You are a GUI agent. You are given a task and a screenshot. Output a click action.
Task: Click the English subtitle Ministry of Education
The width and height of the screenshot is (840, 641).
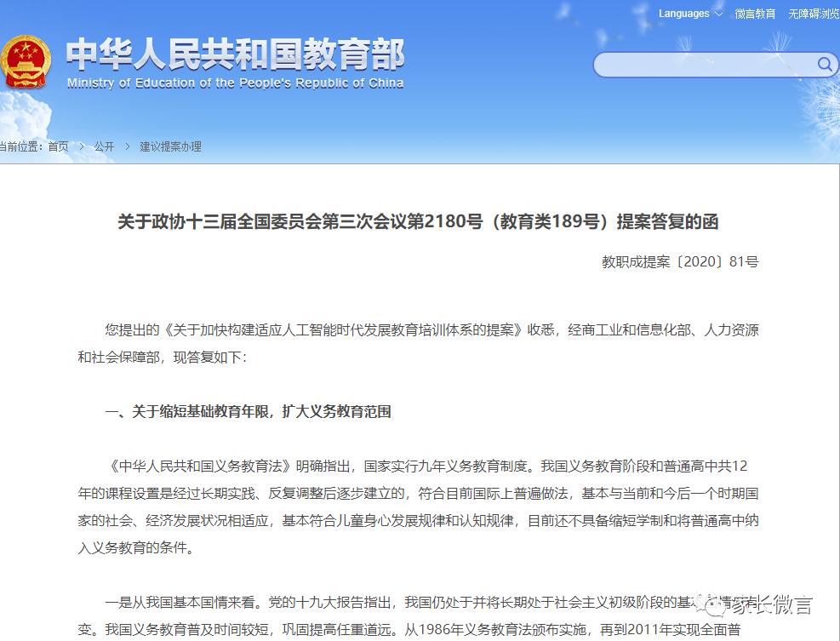click(x=235, y=83)
